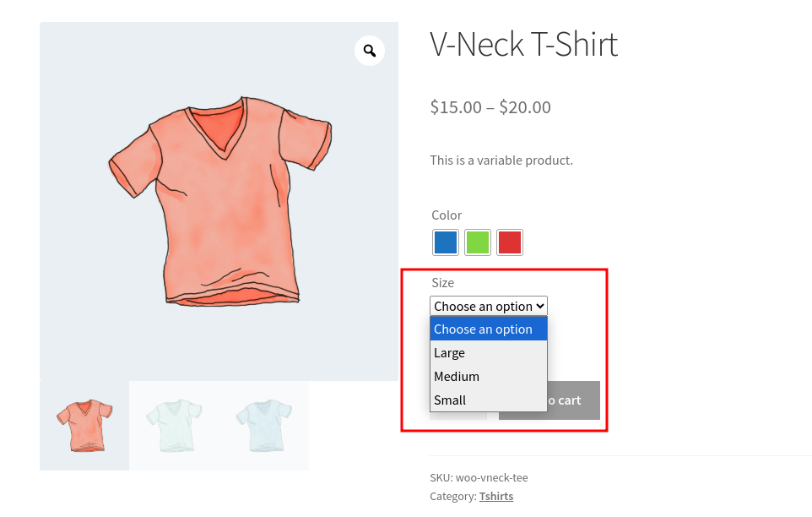Select the red t-shirt thumbnail

pyautogui.click(x=84, y=426)
